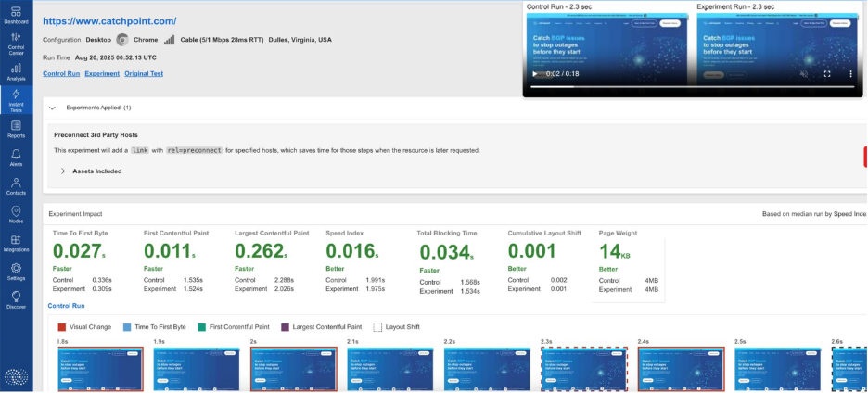868x393 pixels.
Task: Select the 1.8s filmstrip frame
Action: (100, 369)
